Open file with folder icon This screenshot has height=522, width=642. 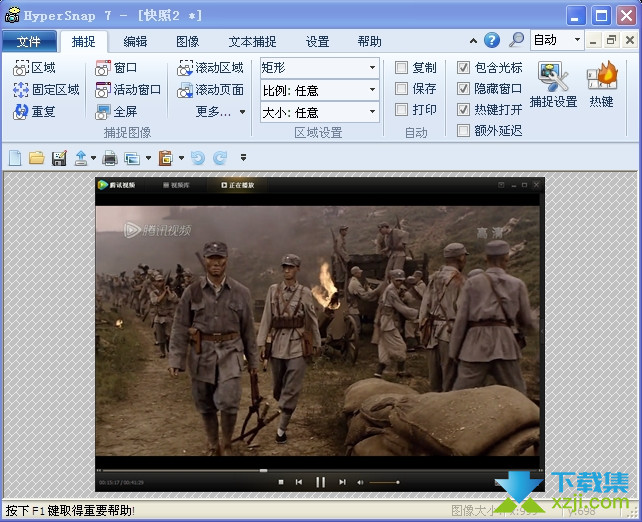37,158
